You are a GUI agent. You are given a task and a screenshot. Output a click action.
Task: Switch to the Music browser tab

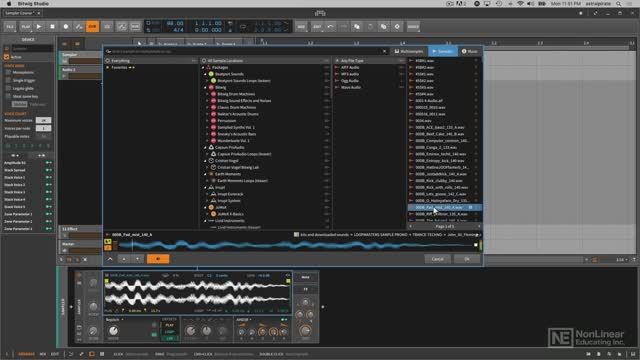point(469,51)
